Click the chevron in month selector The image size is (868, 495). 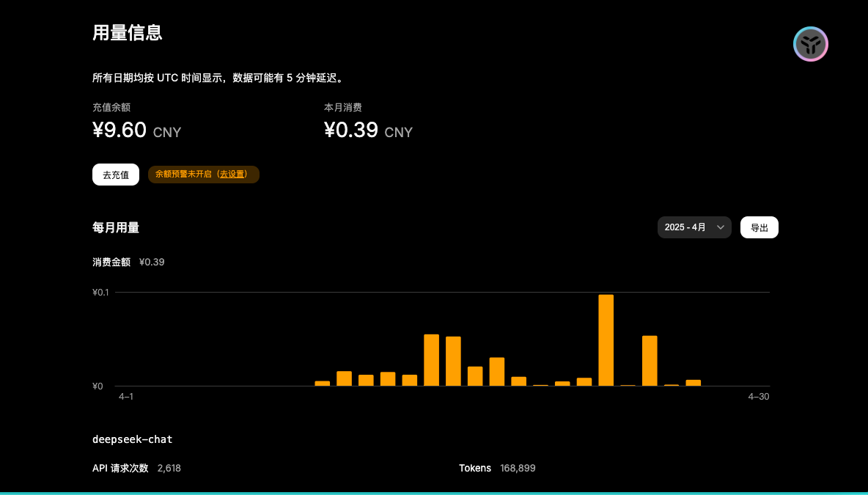tap(720, 227)
